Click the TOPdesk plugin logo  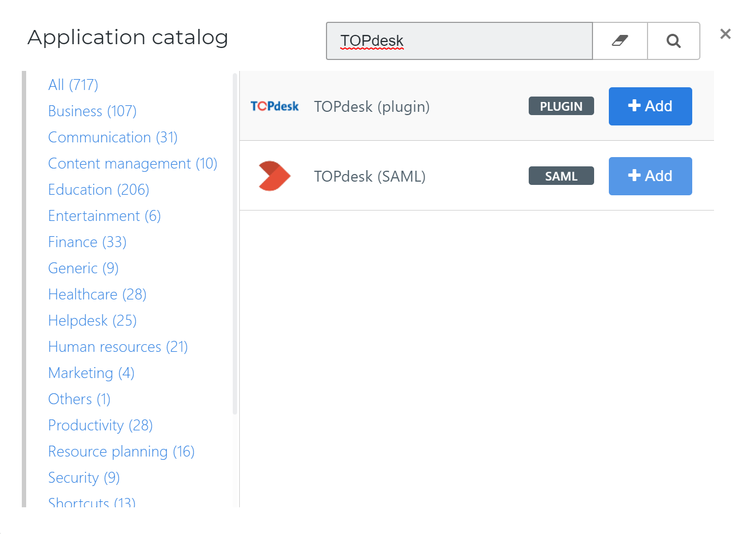click(275, 106)
